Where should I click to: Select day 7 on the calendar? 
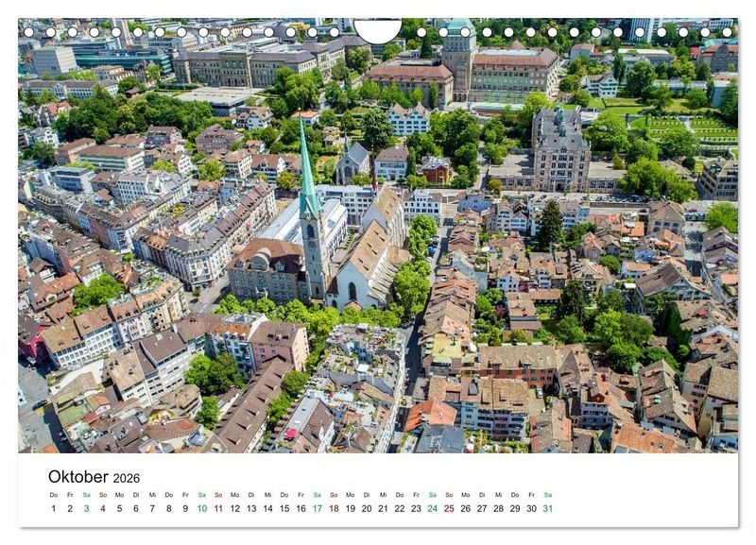point(152,508)
